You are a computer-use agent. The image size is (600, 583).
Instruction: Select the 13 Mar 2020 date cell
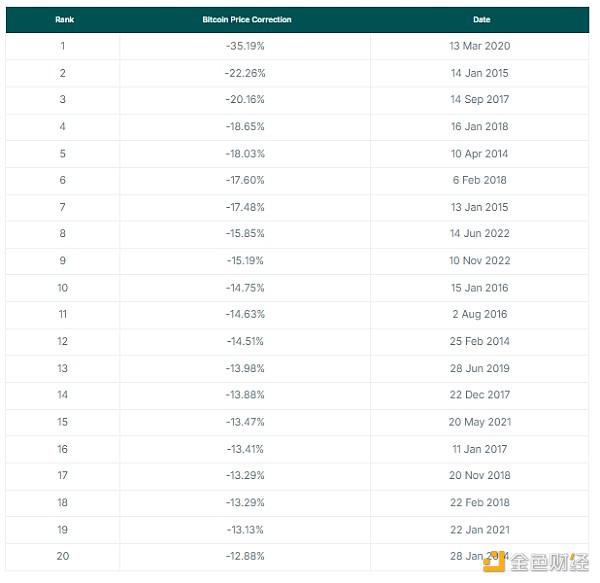[480, 46]
